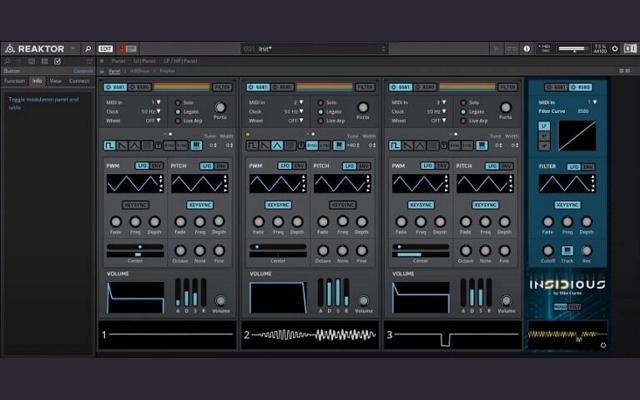Select the Solo radio option in voice 3
Screen dimensions: 640x400
463,103
